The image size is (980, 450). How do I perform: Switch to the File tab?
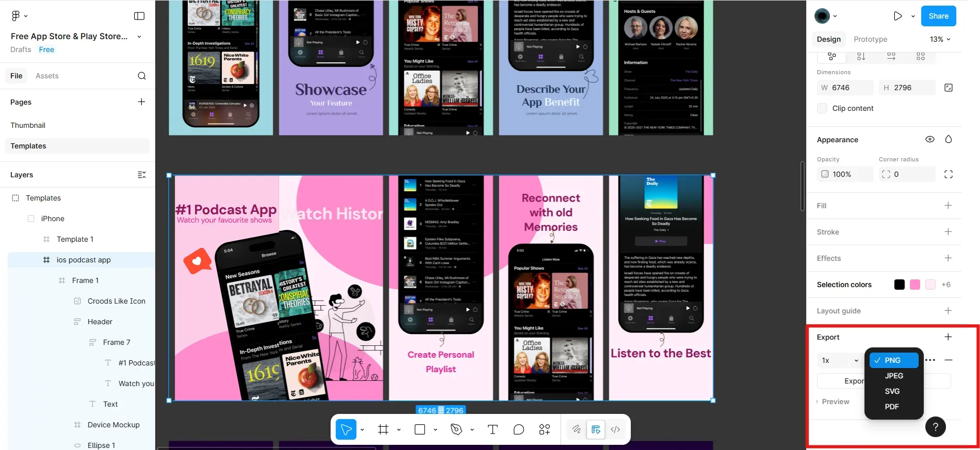pos(17,76)
